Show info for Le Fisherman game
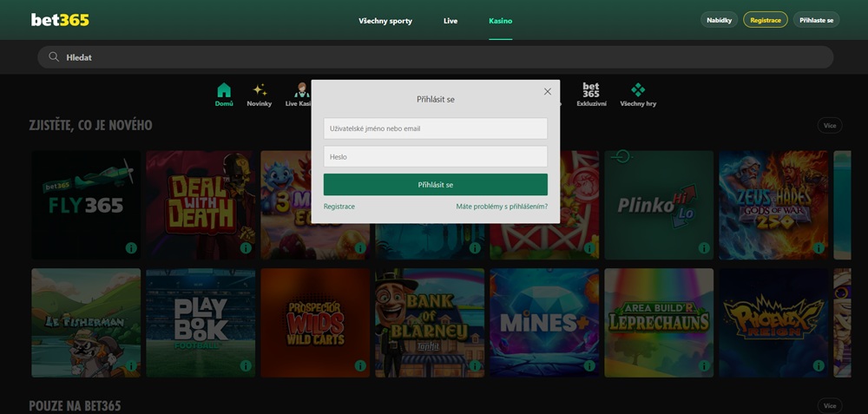This screenshot has width=868, height=414. tap(131, 366)
